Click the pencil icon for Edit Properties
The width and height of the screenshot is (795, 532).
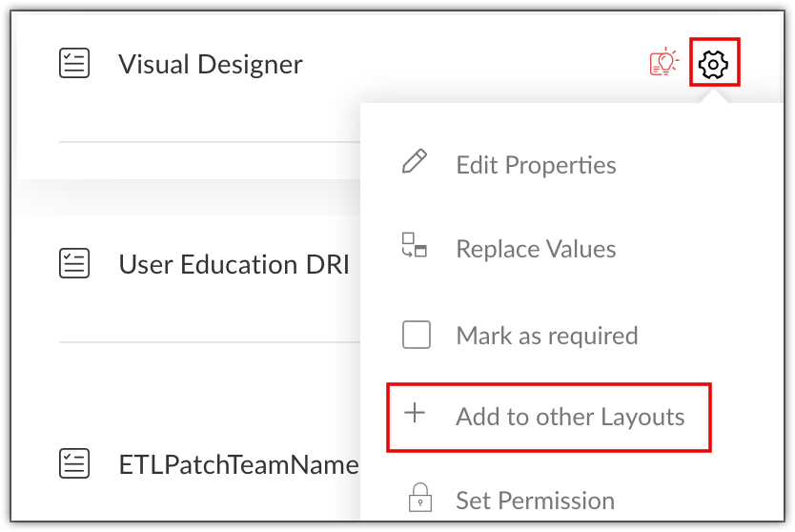415,162
